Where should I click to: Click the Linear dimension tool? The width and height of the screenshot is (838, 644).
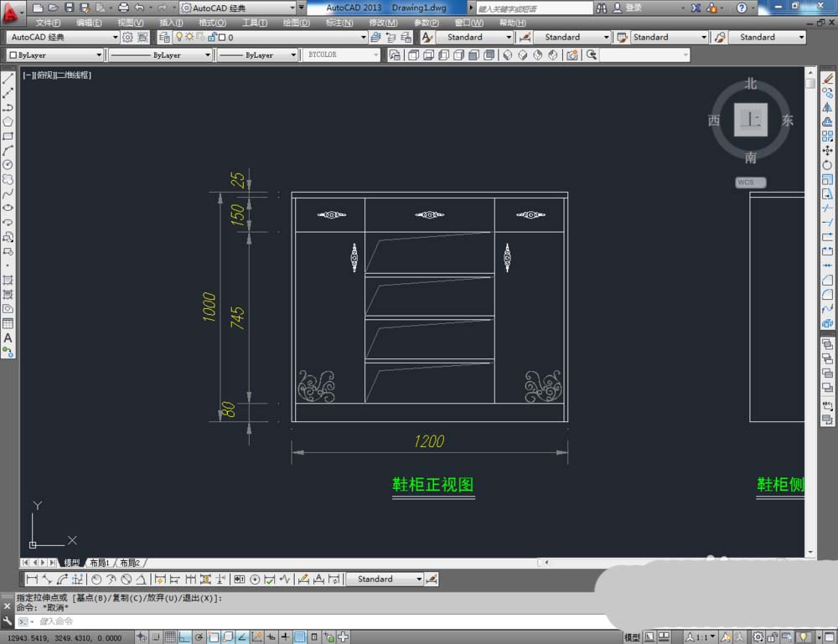(x=32, y=579)
